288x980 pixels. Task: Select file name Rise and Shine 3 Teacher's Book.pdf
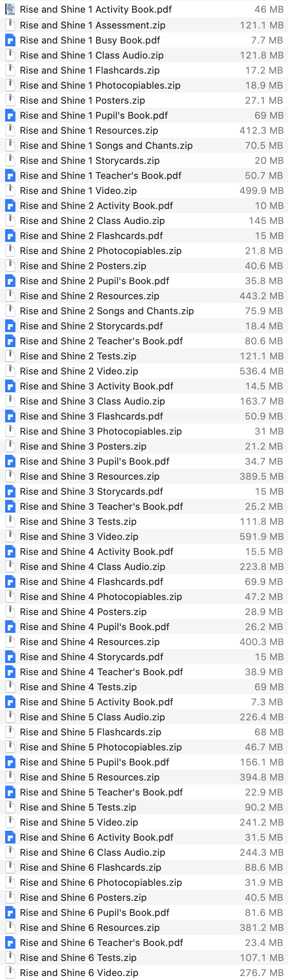pos(101,507)
